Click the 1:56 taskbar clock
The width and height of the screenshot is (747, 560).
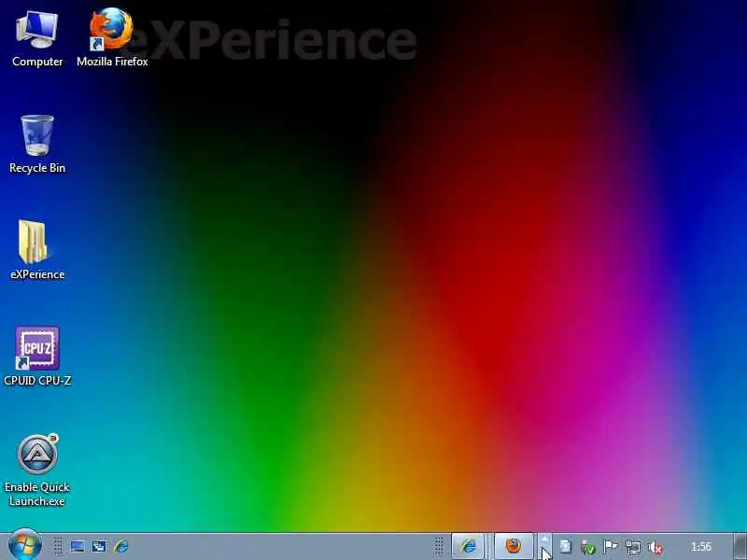[x=701, y=547]
